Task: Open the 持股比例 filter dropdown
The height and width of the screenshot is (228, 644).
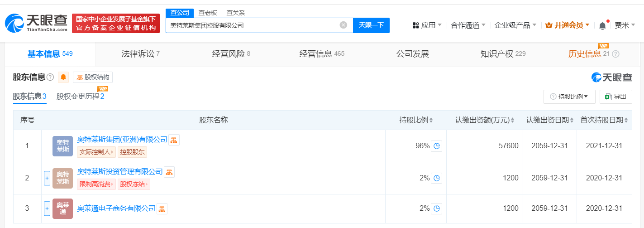Action: 569,97
